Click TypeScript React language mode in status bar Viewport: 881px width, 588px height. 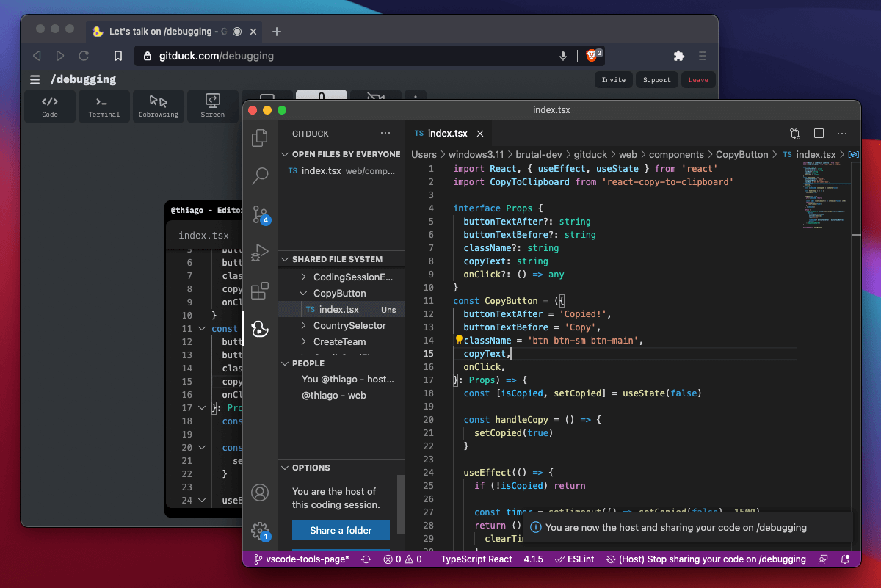pyautogui.click(x=476, y=559)
